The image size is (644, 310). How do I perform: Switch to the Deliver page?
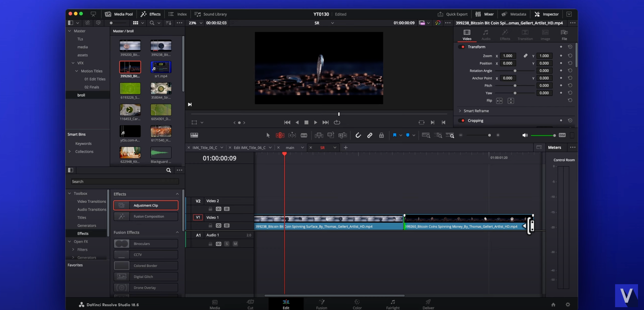[428, 304]
